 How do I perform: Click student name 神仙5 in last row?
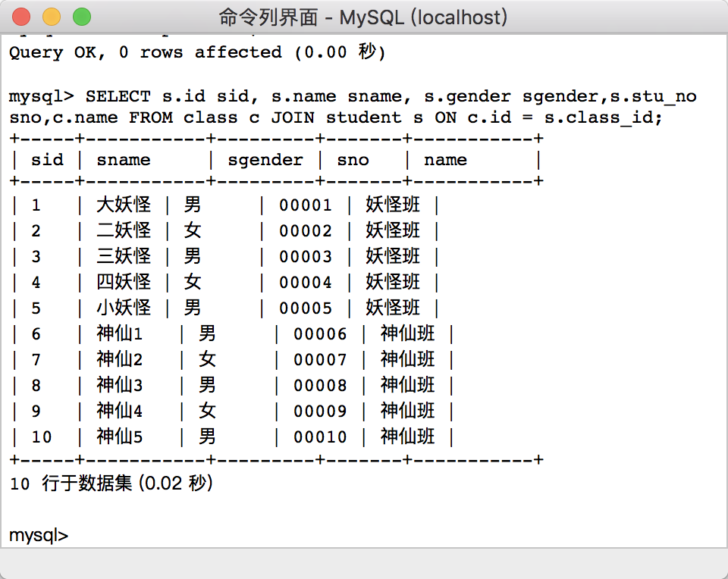120,437
